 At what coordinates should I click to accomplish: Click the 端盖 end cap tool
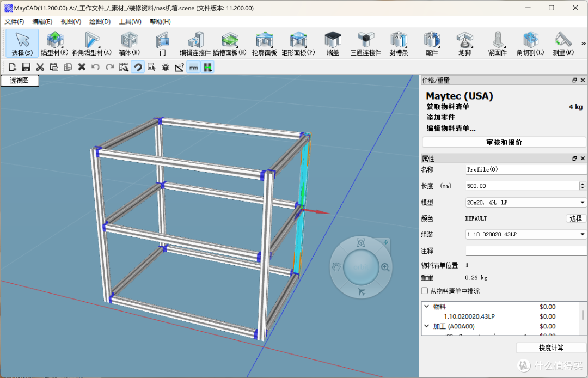coord(333,44)
